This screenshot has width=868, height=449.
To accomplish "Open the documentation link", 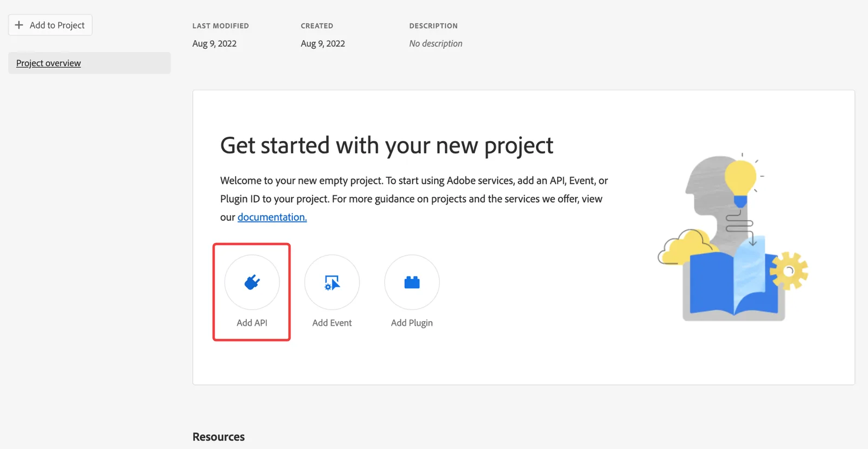I will [272, 217].
